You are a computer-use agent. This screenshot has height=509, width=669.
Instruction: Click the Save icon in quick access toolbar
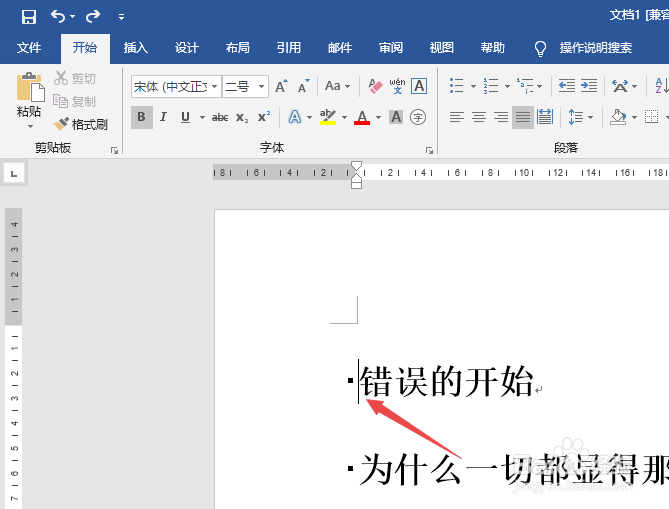coord(29,17)
